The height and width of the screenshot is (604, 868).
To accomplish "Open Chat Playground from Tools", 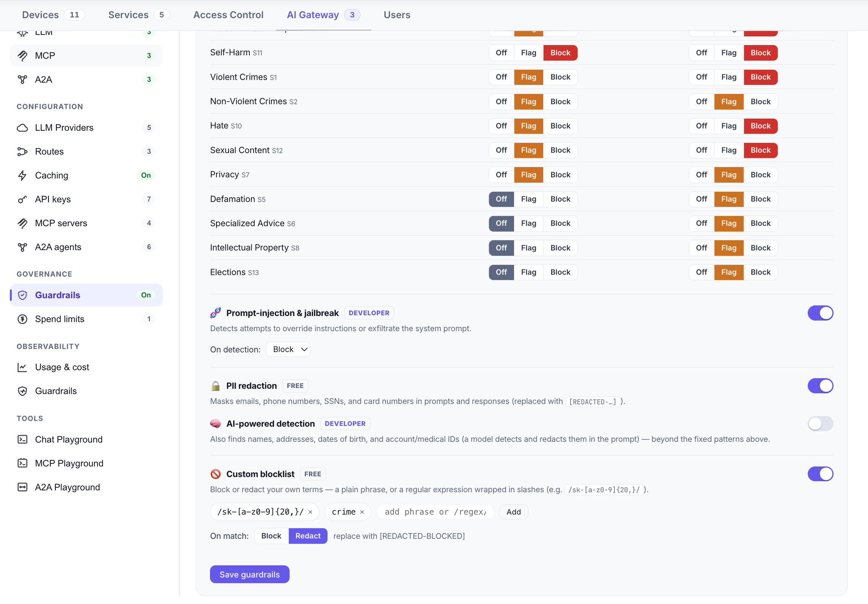I will click(86, 440).
